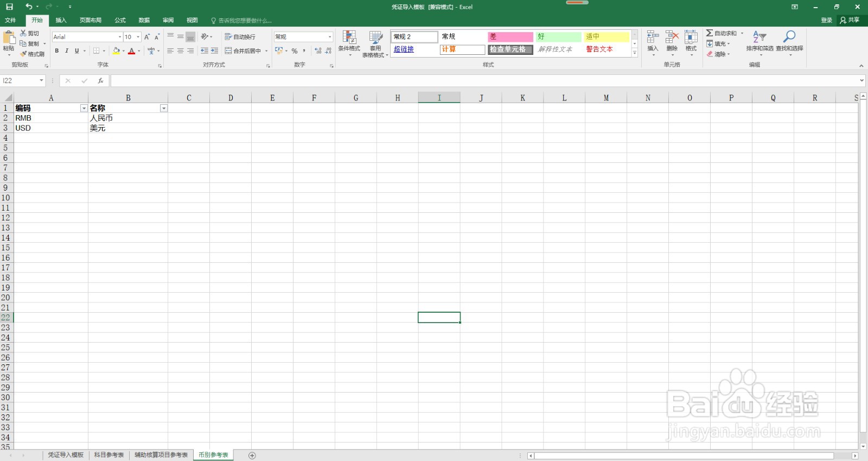This screenshot has width=868, height=461.
Task: Toggle bottom vertical alignment
Action: coord(190,37)
